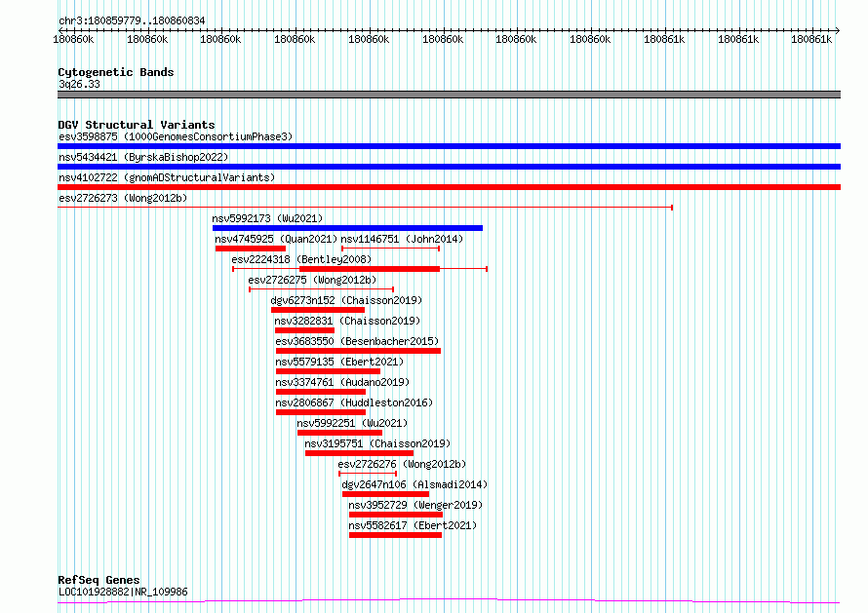Click the dgv6273n152 (Chaisson2019) label

346,300
